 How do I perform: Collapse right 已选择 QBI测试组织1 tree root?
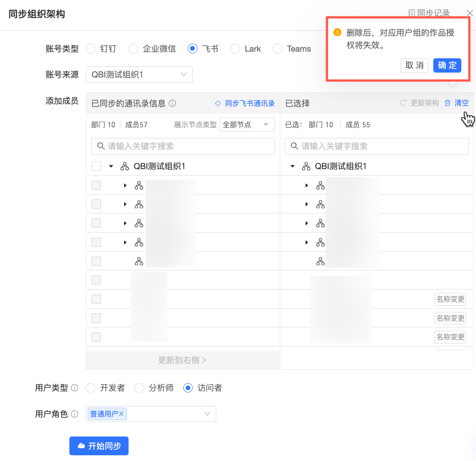293,166
